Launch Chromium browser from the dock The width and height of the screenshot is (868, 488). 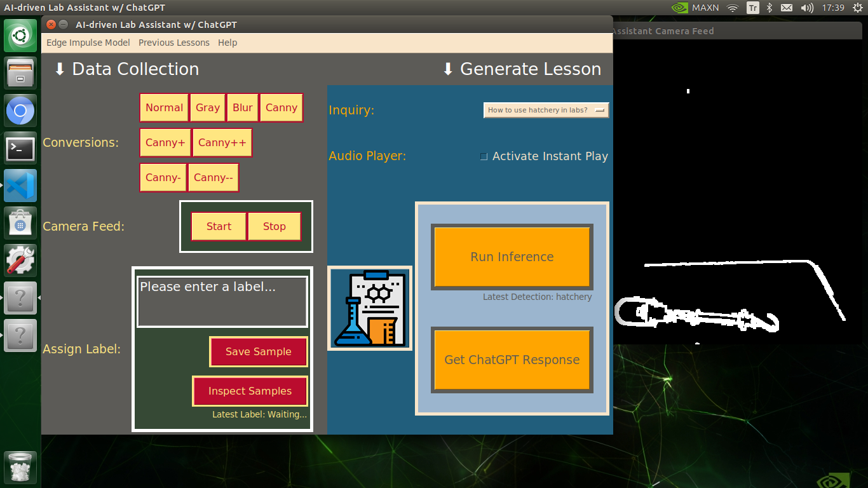point(20,112)
